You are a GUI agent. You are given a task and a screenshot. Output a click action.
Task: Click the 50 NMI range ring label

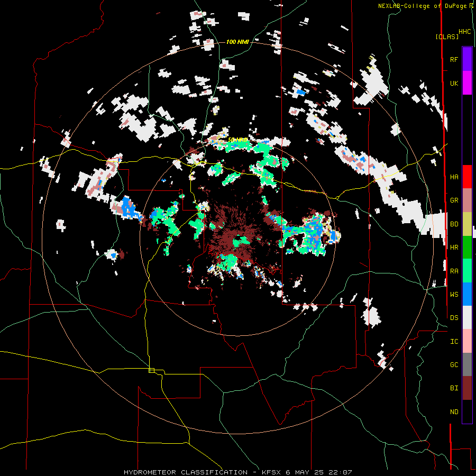click(237, 140)
